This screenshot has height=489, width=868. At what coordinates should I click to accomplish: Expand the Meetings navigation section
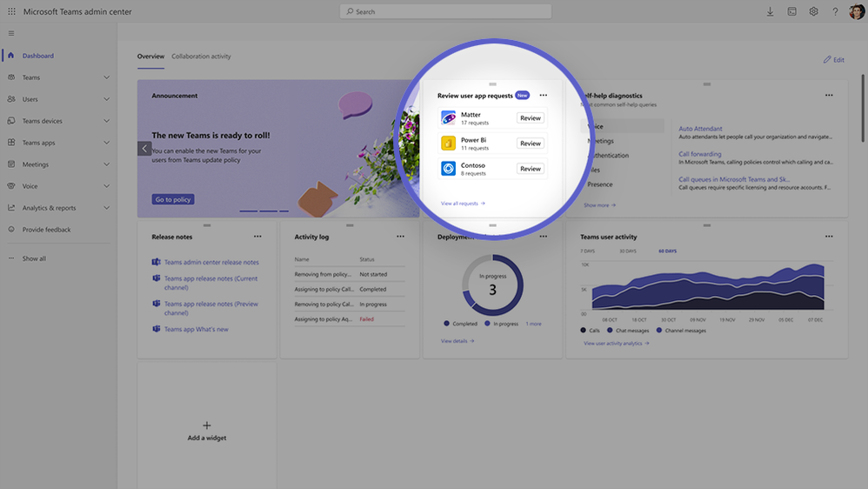(x=106, y=164)
